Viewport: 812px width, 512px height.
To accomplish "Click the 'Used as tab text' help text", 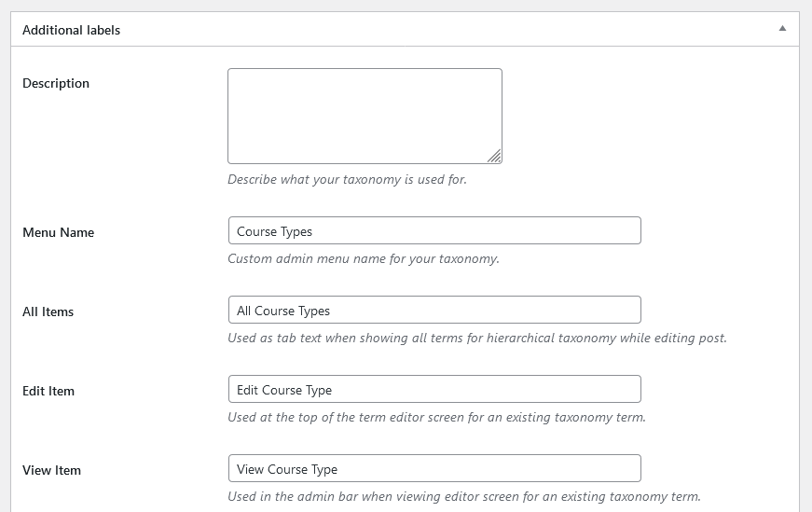I will tap(477, 338).
